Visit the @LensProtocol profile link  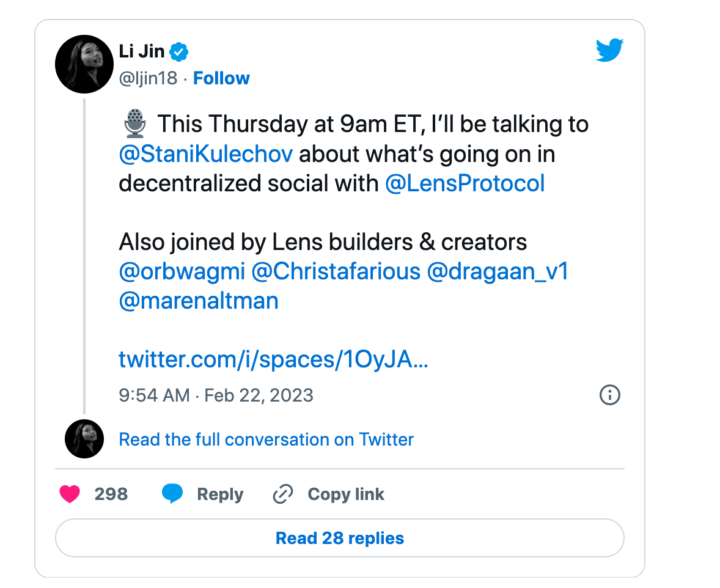click(x=465, y=183)
